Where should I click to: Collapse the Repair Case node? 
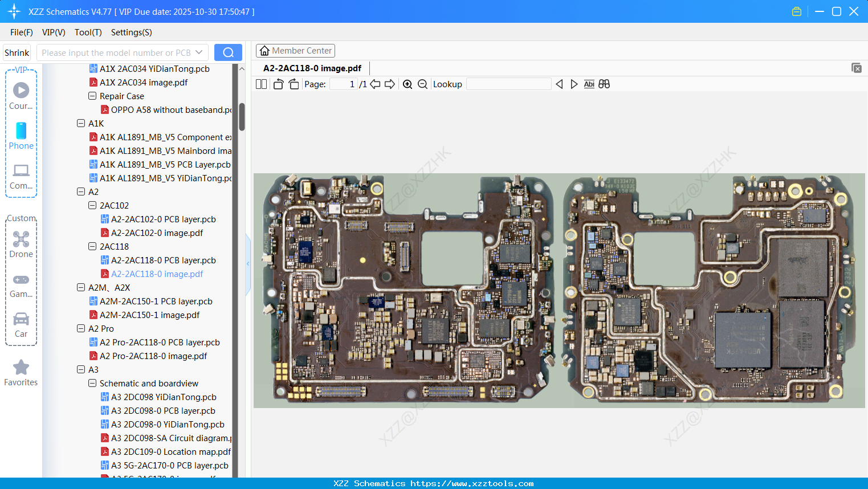click(92, 96)
